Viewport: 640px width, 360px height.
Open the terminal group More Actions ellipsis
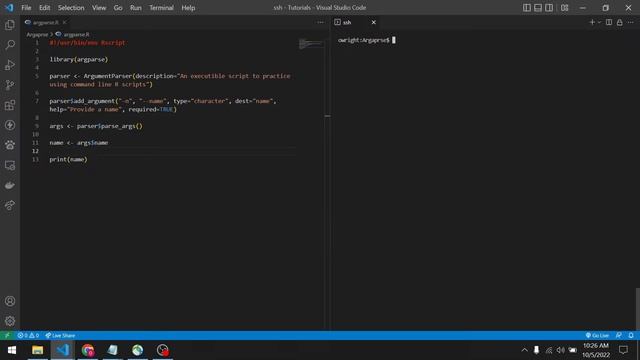631,22
